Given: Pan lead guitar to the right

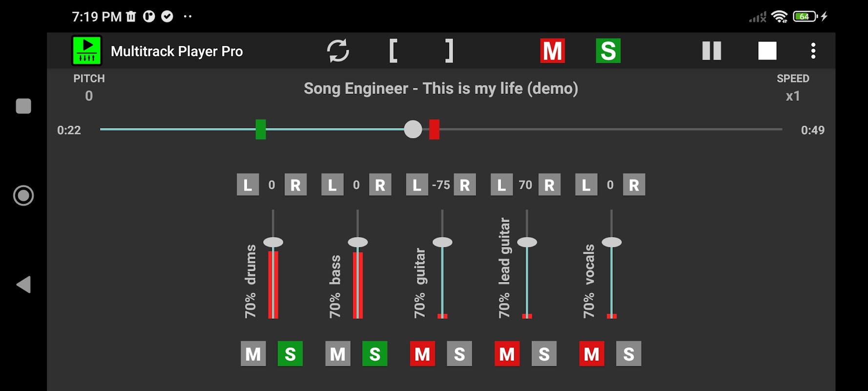Looking at the screenshot, I should 549,185.
